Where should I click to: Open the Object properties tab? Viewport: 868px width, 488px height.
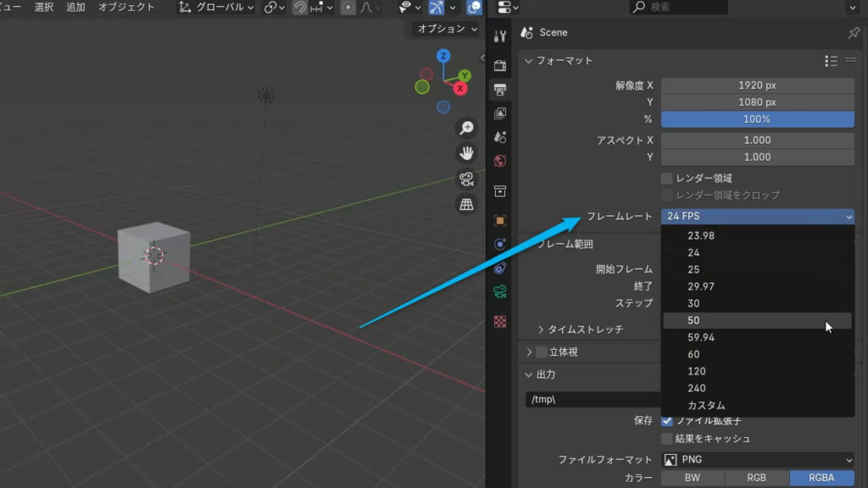pos(500,220)
